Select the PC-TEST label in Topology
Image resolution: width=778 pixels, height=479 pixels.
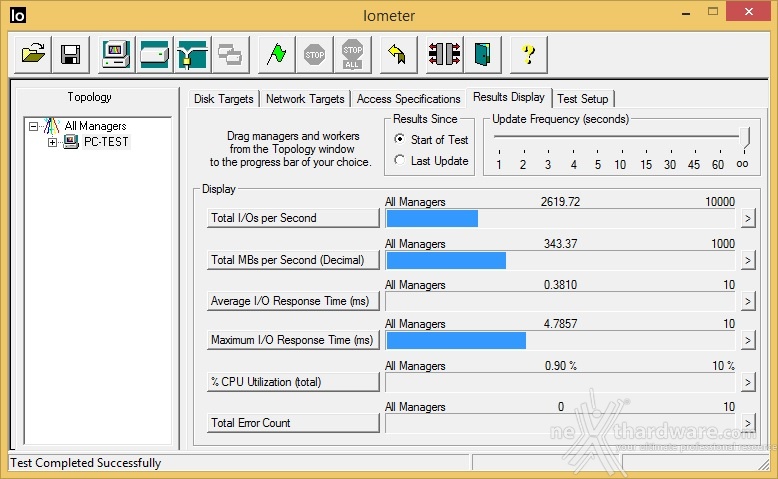[106, 142]
